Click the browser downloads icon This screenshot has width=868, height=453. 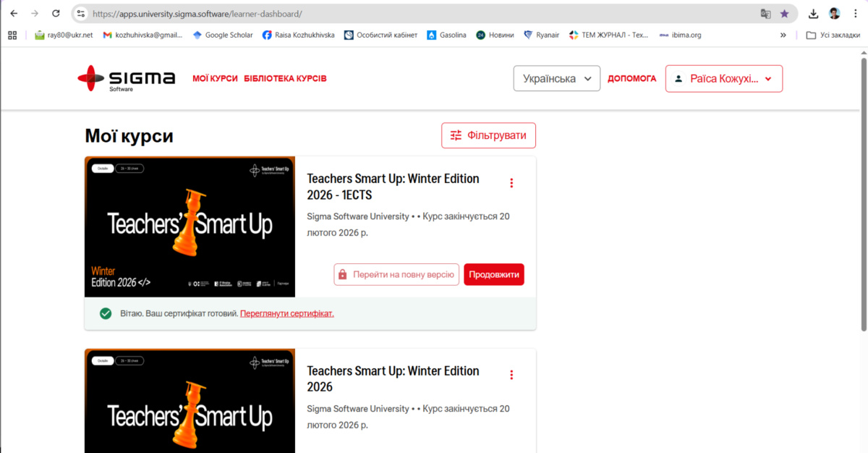[814, 14]
